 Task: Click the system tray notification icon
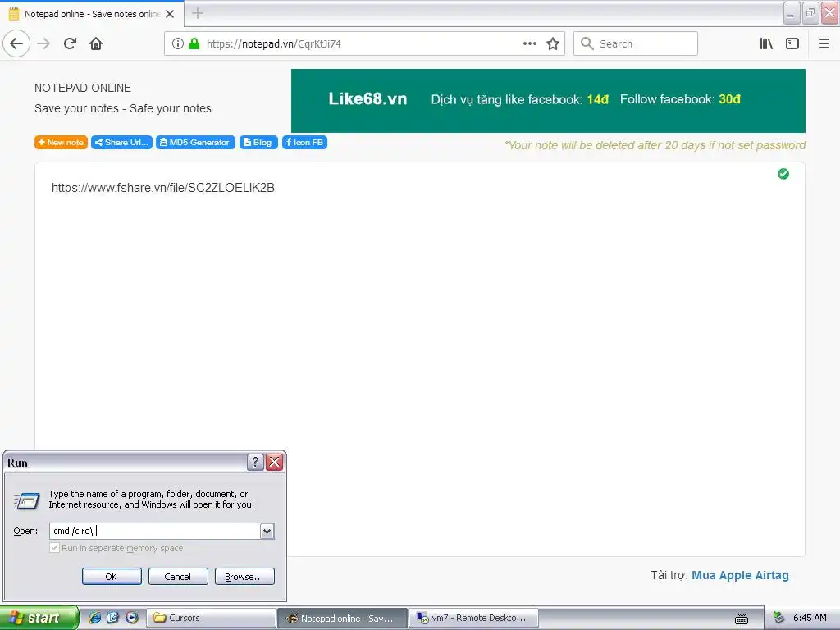point(779,618)
